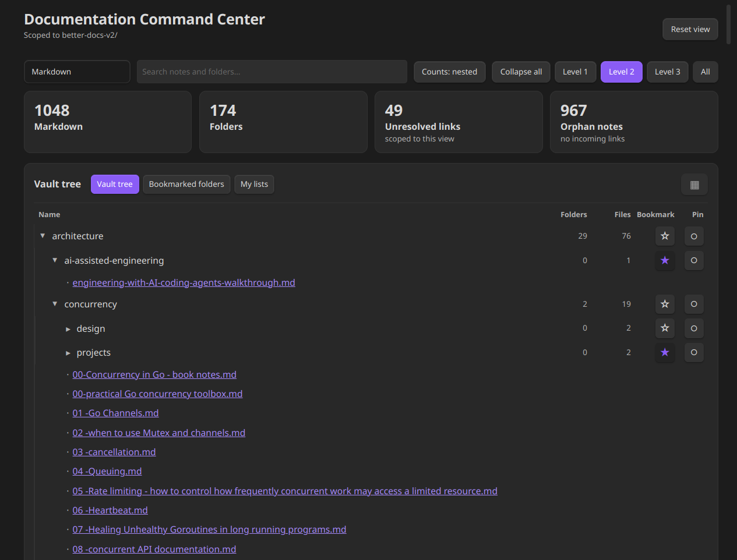Expand the projects folder arrow
The width and height of the screenshot is (737, 560).
click(68, 353)
